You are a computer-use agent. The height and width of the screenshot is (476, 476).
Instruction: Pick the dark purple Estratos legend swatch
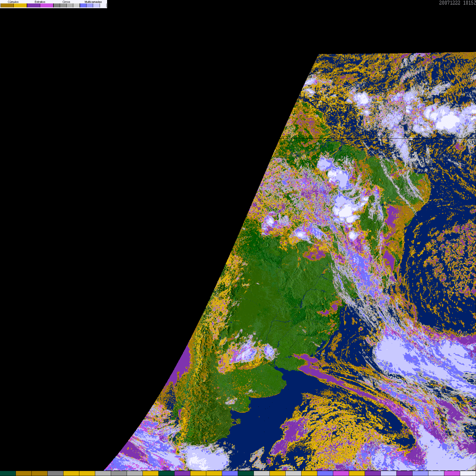coord(34,5)
